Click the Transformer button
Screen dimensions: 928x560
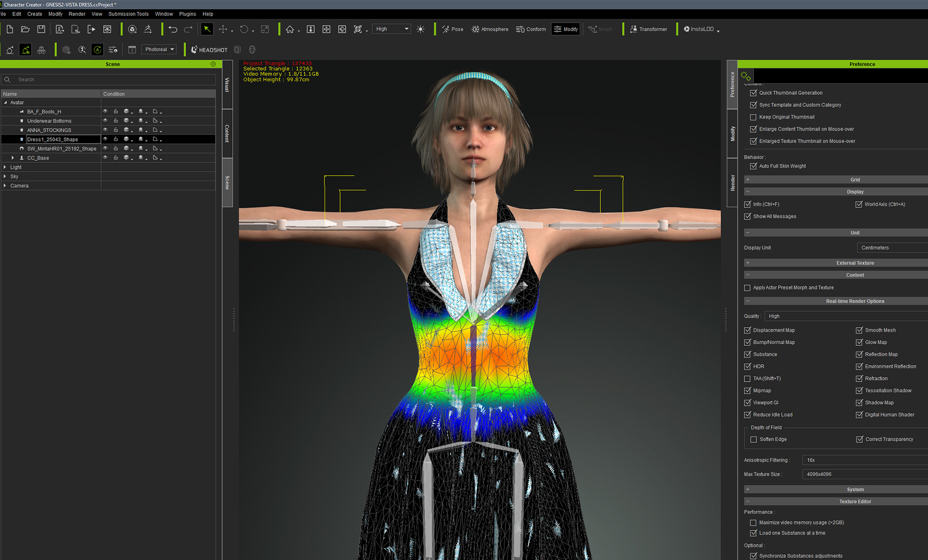click(x=649, y=30)
